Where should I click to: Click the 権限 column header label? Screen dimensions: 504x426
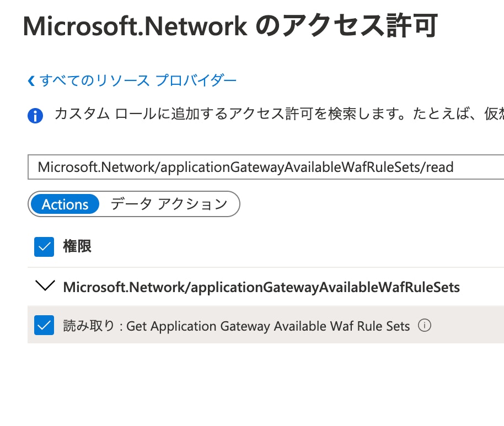(77, 246)
